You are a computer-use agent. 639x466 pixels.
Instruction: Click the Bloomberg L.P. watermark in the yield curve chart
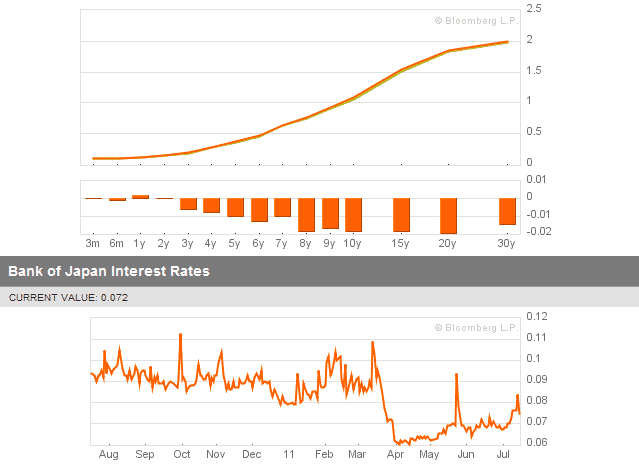[x=474, y=19]
